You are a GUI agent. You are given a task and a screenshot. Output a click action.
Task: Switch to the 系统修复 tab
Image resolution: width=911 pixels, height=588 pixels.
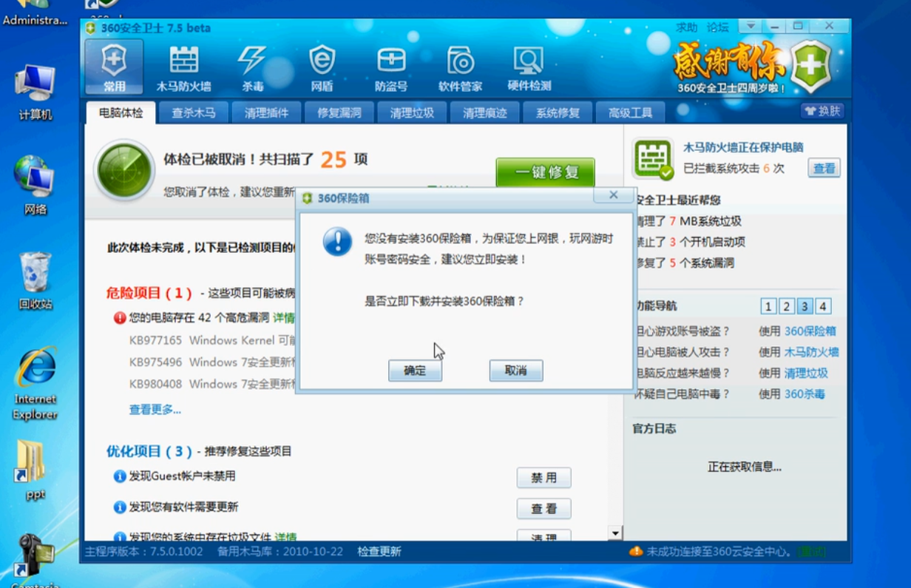pos(558,113)
